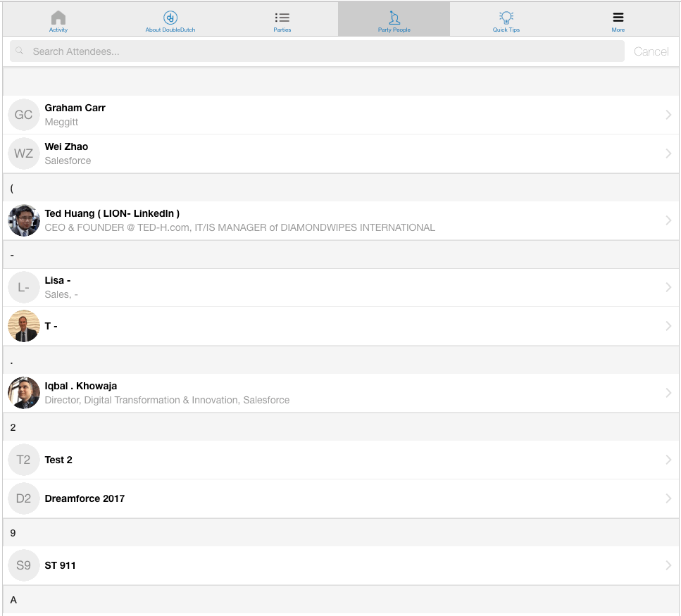Viewport: 681px width, 616px height.
Task: Cancel the attendee search
Action: click(651, 51)
